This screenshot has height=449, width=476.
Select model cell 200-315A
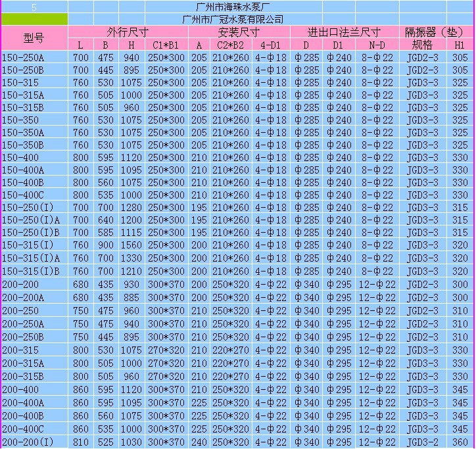[x=34, y=363]
